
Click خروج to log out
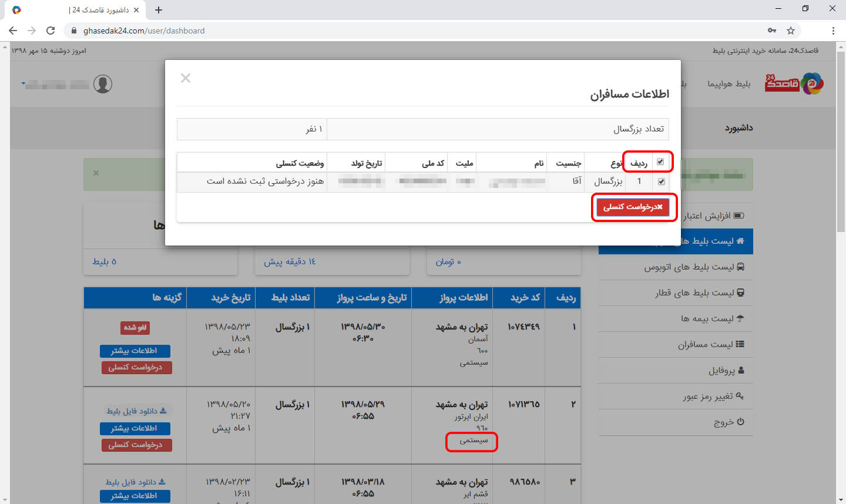676,422
